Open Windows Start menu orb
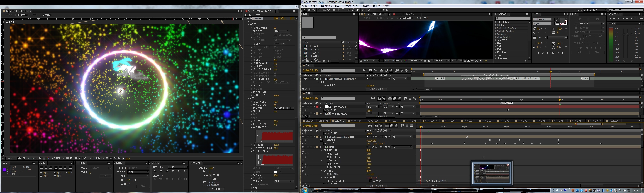Image resolution: width=644 pixels, height=193 pixels. (305, 190)
